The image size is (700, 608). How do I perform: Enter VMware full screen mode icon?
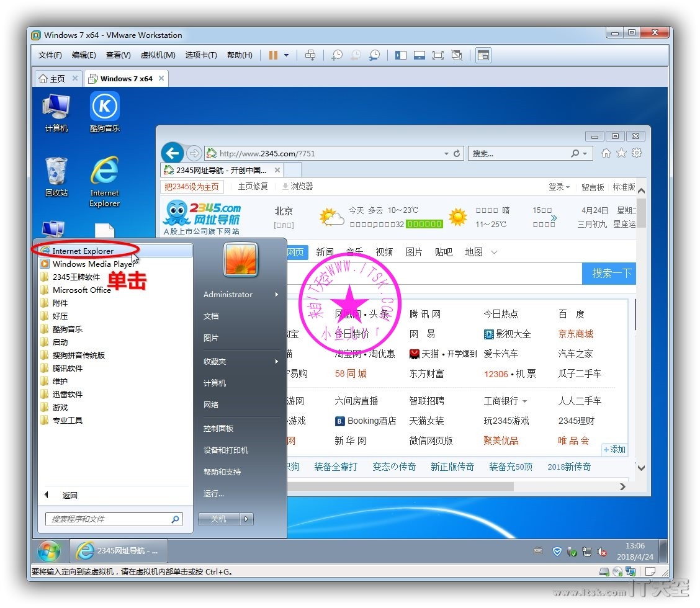pos(438,55)
